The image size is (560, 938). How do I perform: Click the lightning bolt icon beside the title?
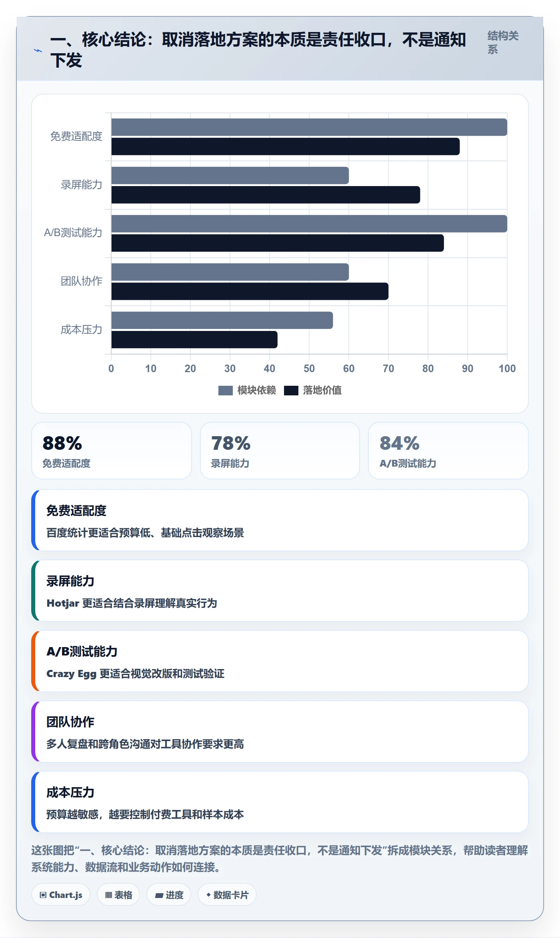pos(38,50)
